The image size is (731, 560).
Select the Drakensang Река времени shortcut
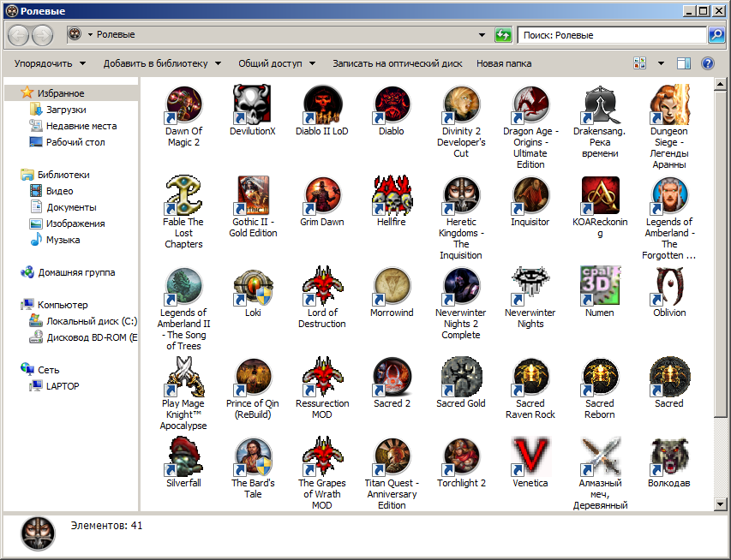pyautogui.click(x=600, y=104)
